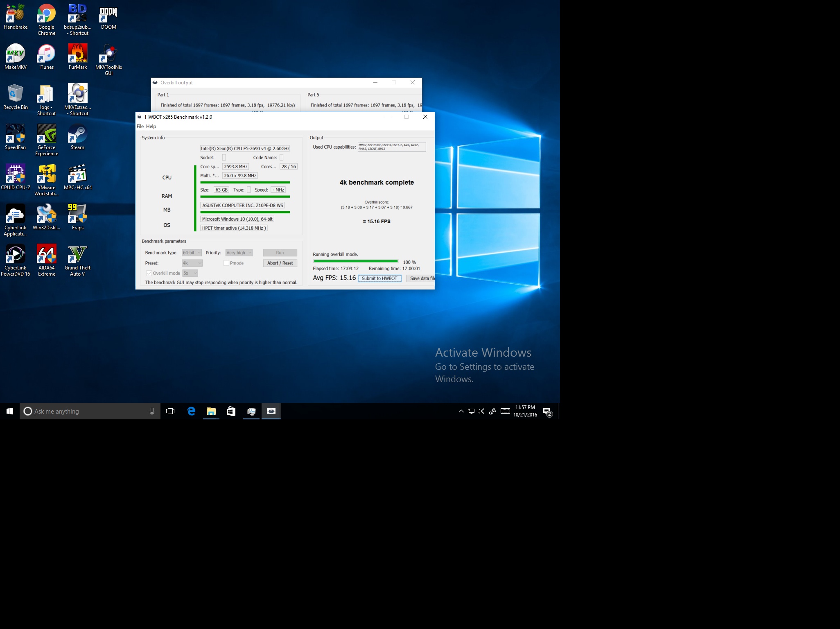Click the CPU name field showing Xeon E5-2690
The height and width of the screenshot is (629, 840).
(x=245, y=148)
